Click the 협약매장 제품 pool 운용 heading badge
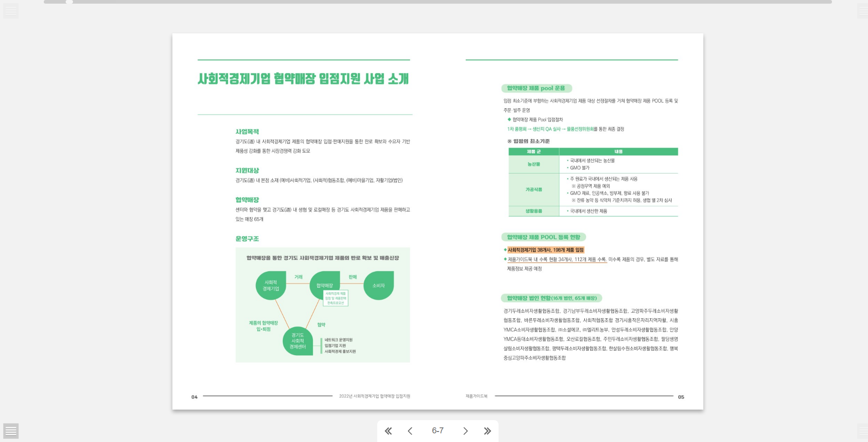This screenshot has height=442, width=868. pos(536,88)
